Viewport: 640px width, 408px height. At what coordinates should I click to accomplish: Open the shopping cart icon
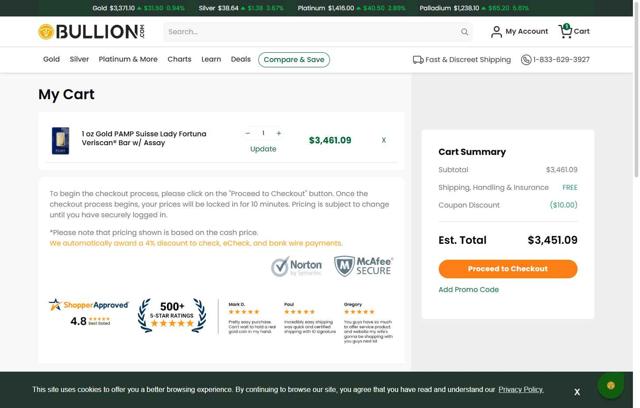click(x=565, y=31)
